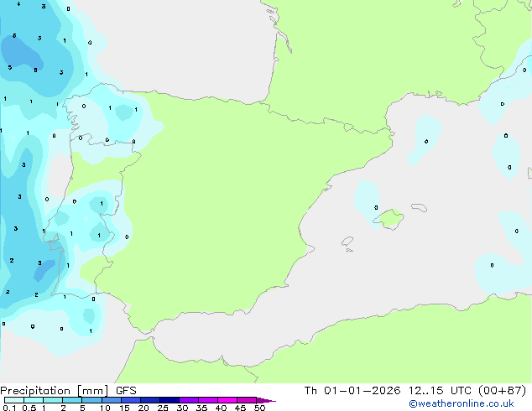Choose the 10 to 15 mm legend swatch
This screenshot has width=532, height=411.
(x=111, y=400)
